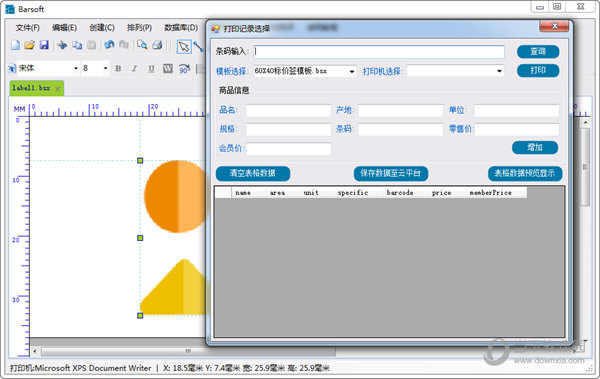
Task: Click the 打印机:Microsoft XPS Document Writer status text
Action: click(81, 368)
